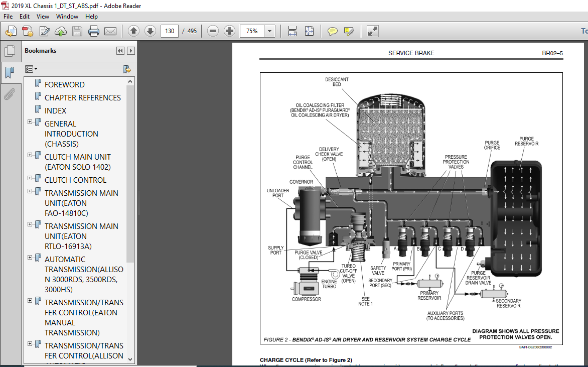Select AUTOMATIC TRANSMISSION bookmark text
588x367 pixels.
coord(84,274)
